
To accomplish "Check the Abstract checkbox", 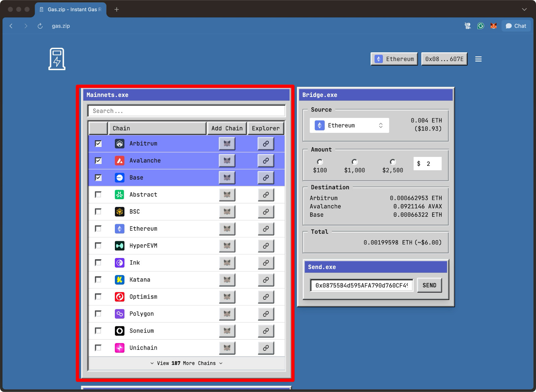I will tap(98, 195).
